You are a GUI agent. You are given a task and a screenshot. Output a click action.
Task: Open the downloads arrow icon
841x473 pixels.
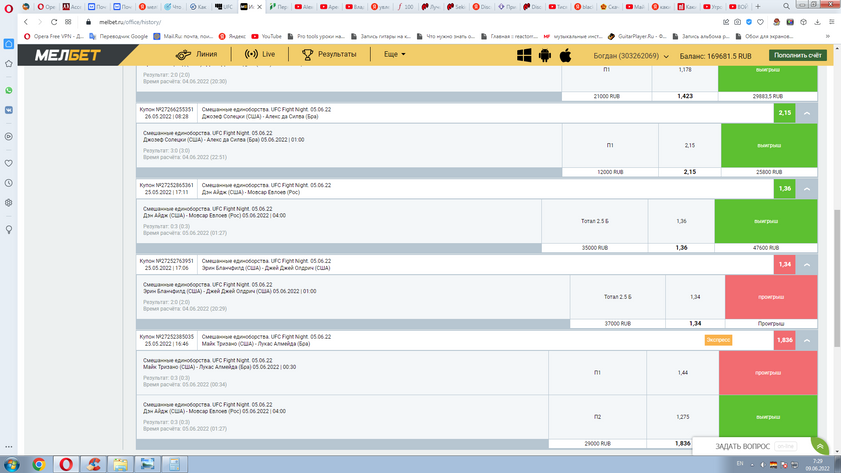click(x=817, y=22)
